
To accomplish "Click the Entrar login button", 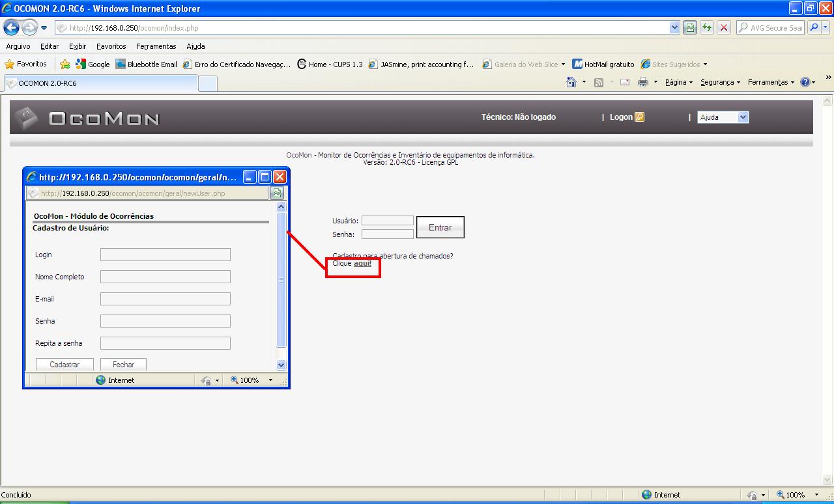I will click(440, 227).
